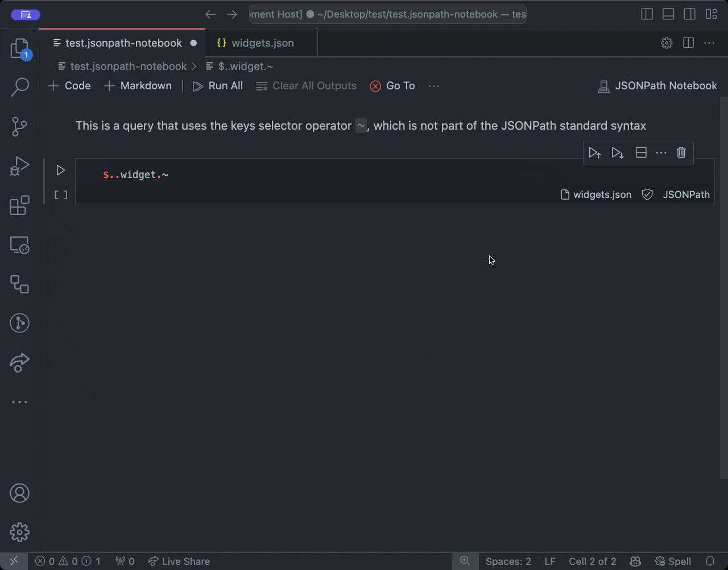Open the Extensions view

point(20,205)
